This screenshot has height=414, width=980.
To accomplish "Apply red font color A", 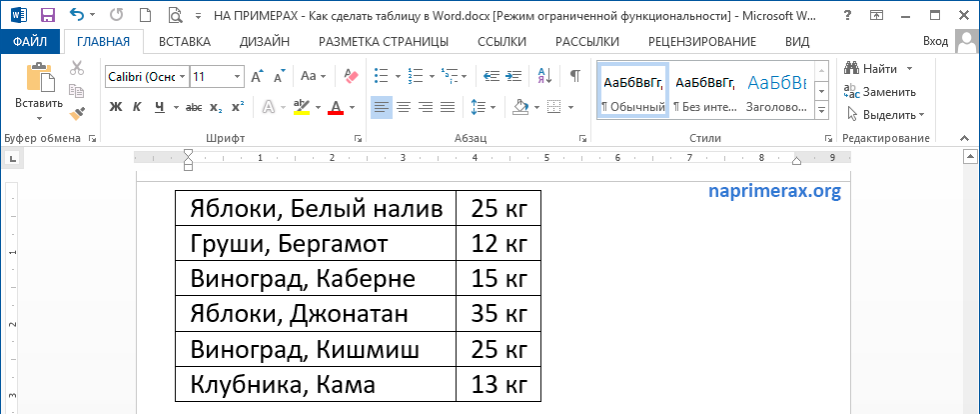I will pyautogui.click(x=336, y=108).
